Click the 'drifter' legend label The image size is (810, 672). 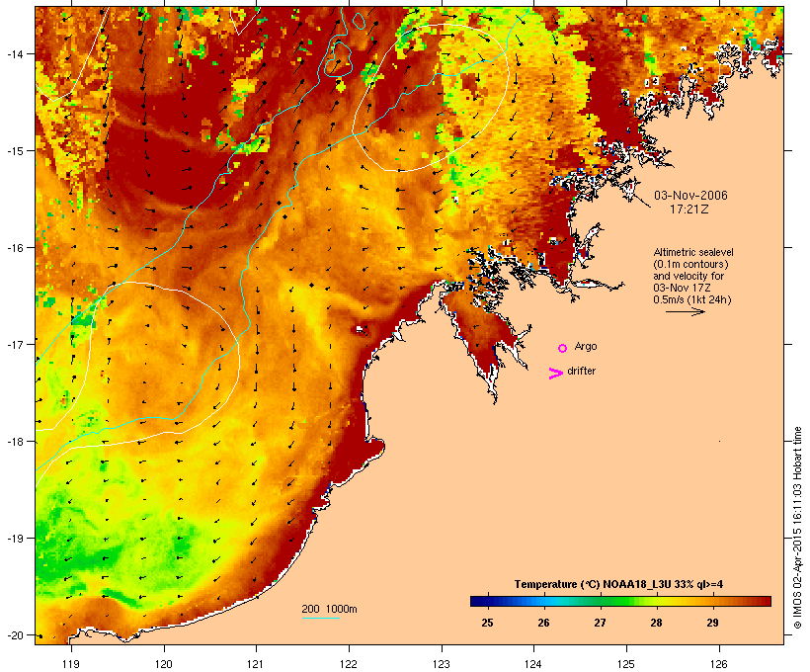[x=581, y=371]
